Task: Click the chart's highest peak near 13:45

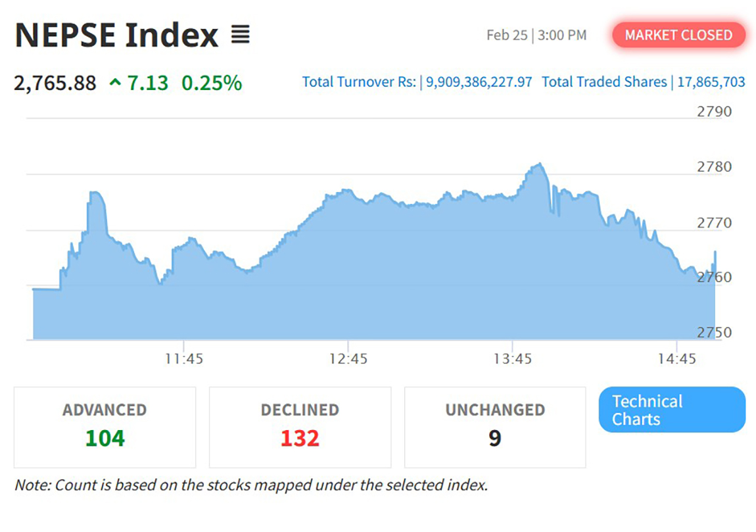Action: click(539, 164)
